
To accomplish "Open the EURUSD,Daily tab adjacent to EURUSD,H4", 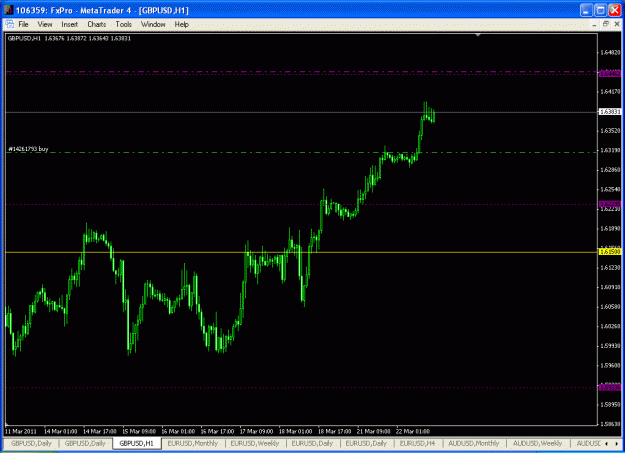I will 366,443.
